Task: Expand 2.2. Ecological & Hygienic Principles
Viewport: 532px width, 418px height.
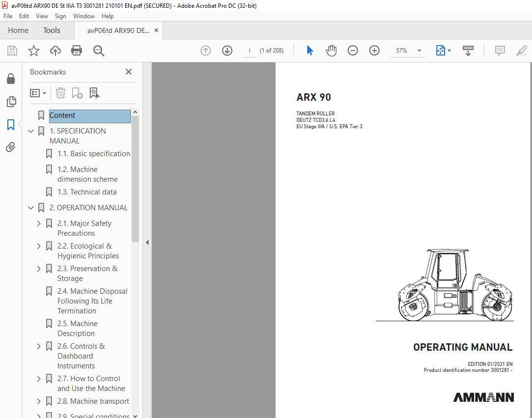Action: click(39, 246)
